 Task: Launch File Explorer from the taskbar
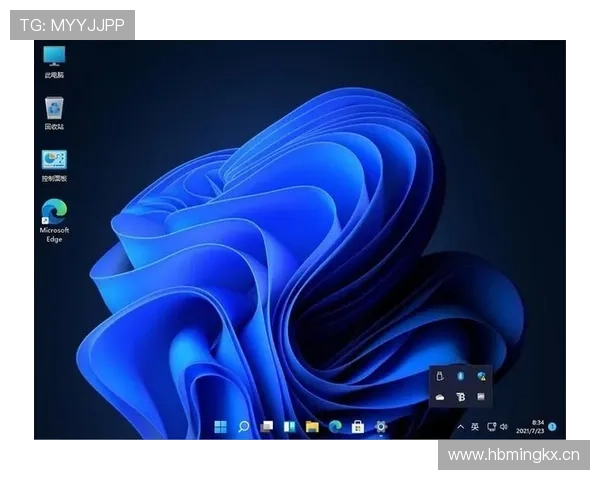pyautogui.click(x=312, y=427)
